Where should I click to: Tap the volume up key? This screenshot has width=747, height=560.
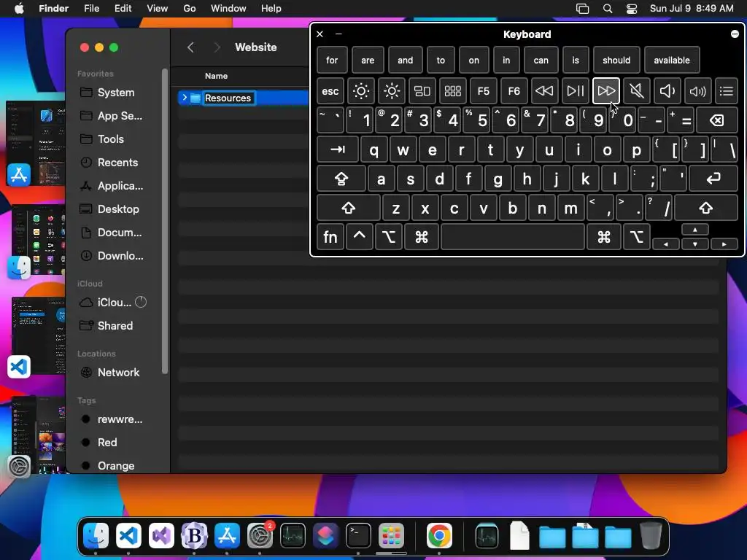click(697, 90)
